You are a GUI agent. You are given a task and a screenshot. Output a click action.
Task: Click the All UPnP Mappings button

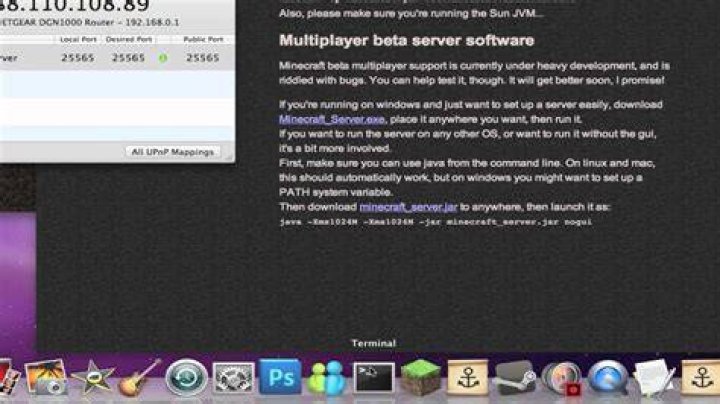click(173, 152)
